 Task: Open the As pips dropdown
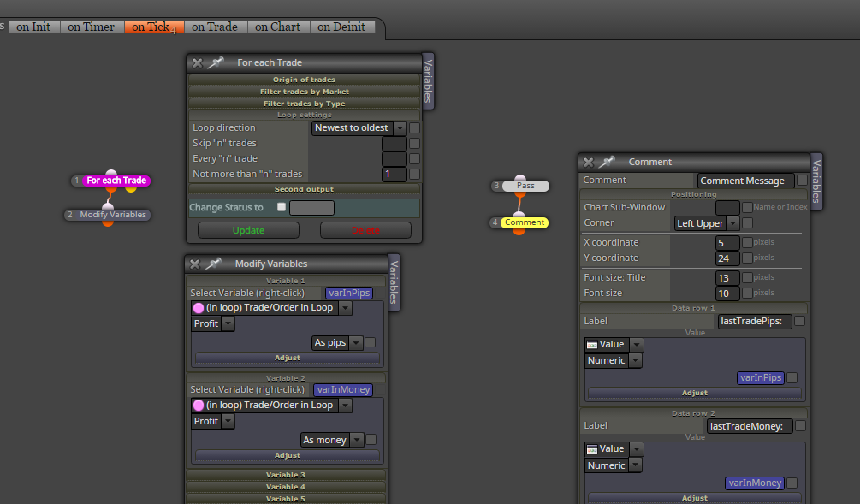coord(356,343)
